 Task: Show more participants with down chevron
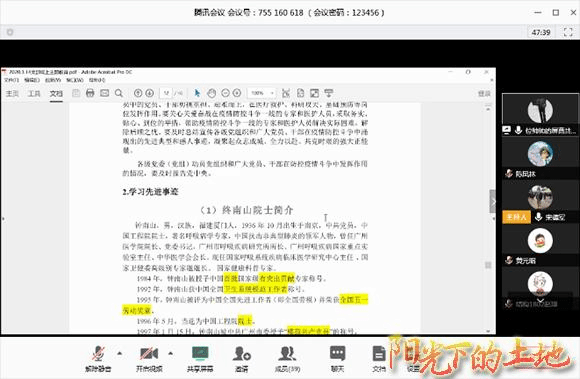[x=540, y=300]
